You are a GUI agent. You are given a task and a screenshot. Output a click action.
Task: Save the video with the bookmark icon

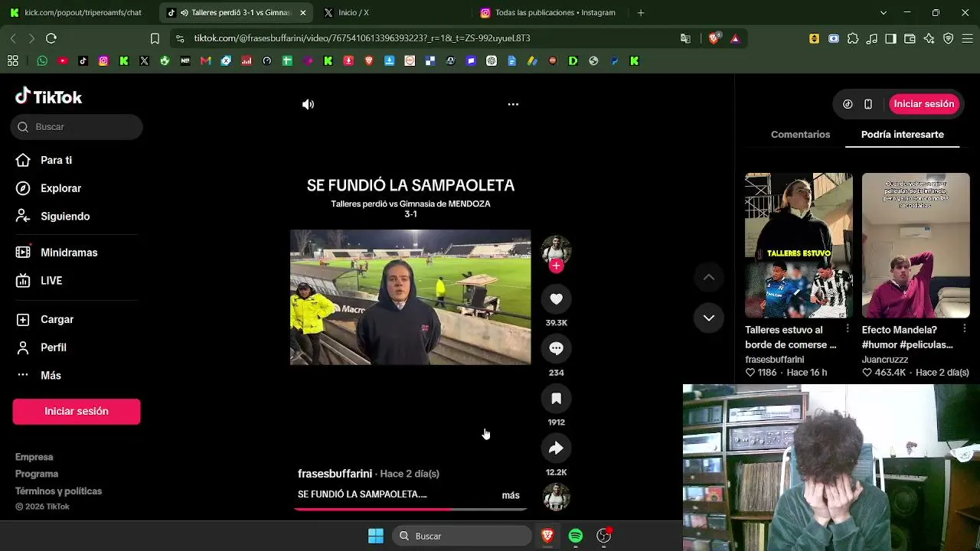(x=556, y=398)
